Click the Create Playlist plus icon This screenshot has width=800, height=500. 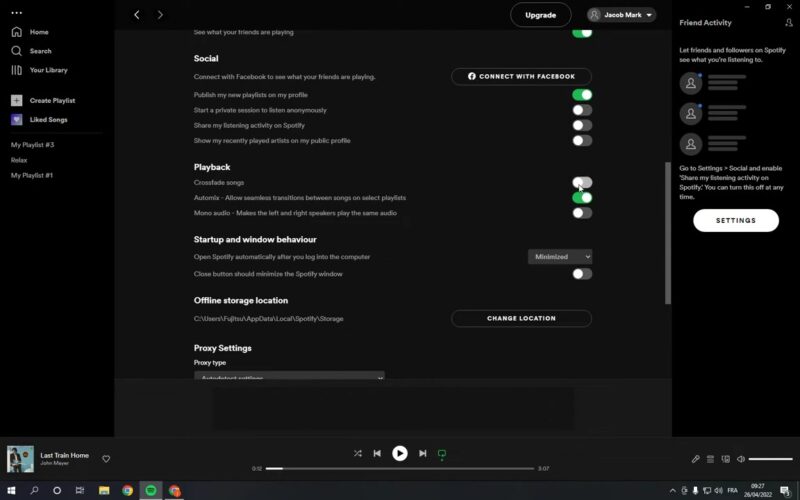(16, 101)
